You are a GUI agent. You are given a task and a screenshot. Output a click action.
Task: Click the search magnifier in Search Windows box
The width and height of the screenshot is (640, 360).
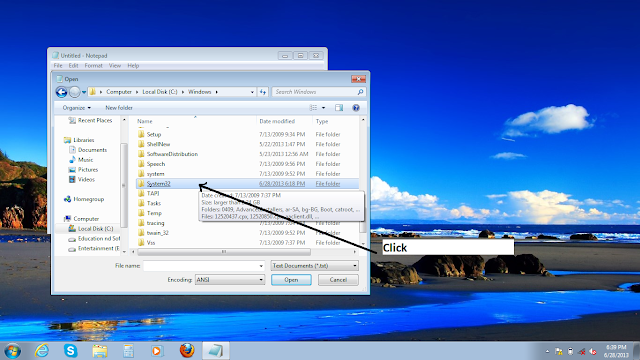coord(360,92)
